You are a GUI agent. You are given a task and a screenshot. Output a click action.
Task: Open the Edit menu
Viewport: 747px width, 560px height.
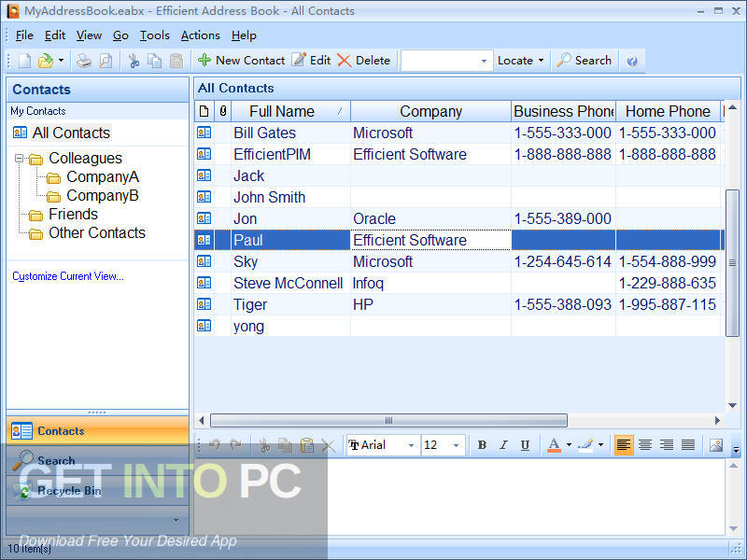coord(55,35)
